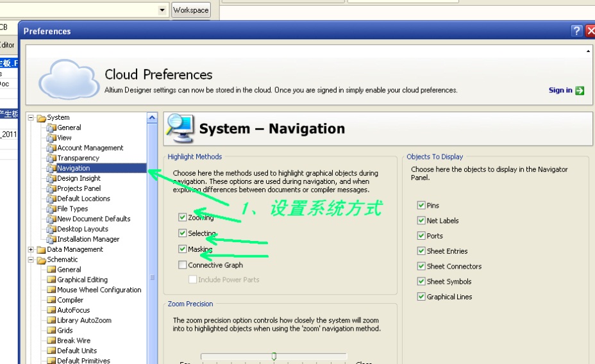Click the Account Management page icon

(51, 148)
